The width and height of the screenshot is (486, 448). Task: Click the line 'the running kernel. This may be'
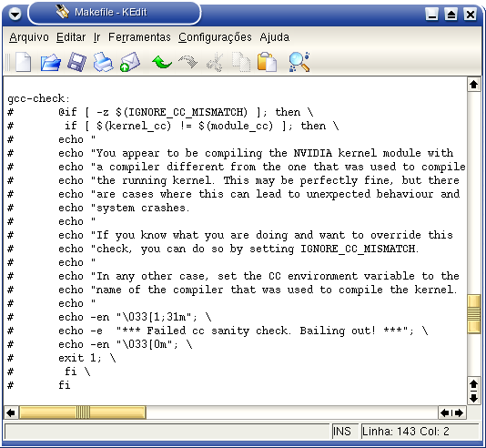pyautogui.click(x=233, y=180)
